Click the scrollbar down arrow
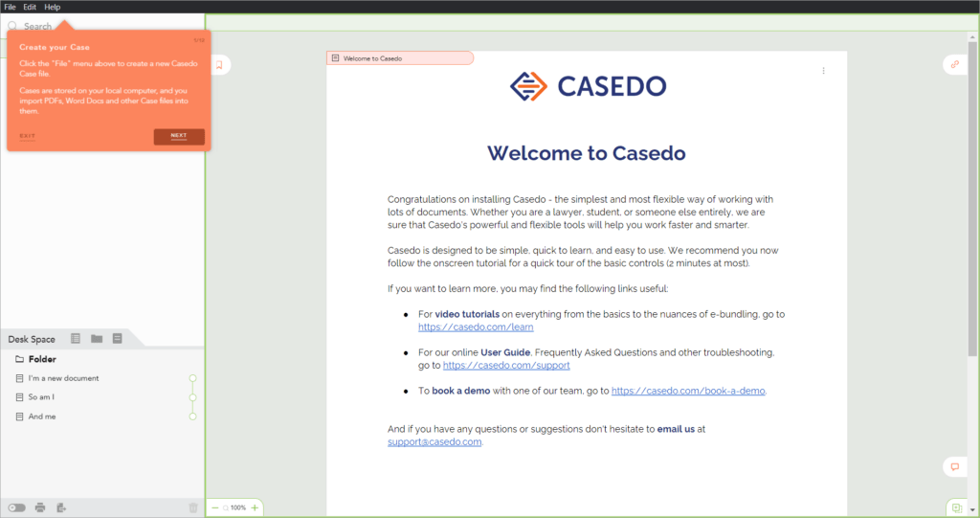The height and width of the screenshot is (518, 980). coord(972,510)
